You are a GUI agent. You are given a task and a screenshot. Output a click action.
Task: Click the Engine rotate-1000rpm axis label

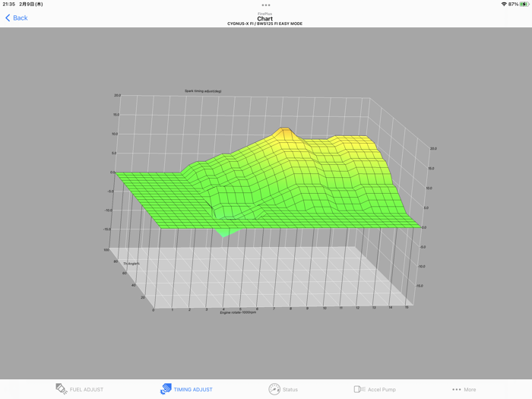(238, 312)
